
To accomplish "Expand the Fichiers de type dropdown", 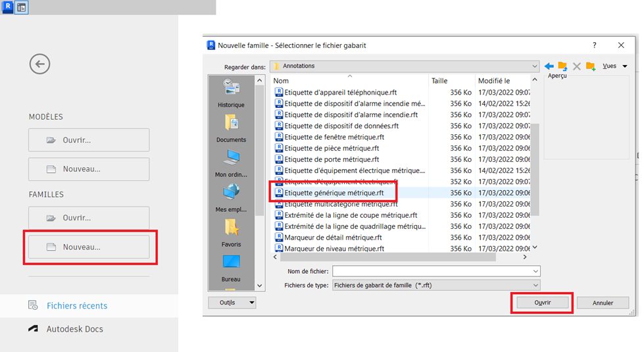I will [x=535, y=285].
